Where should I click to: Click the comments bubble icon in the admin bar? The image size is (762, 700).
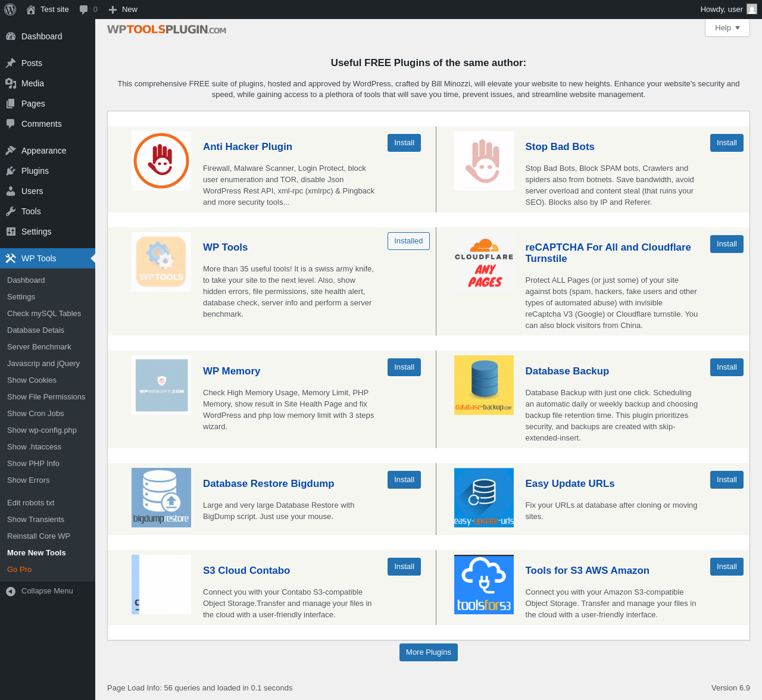pos(84,10)
